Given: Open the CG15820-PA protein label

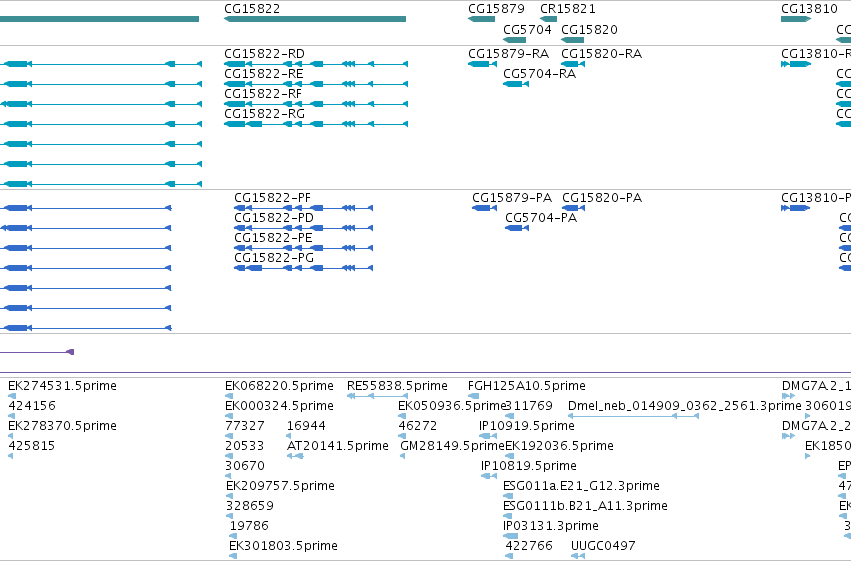Looking at the screenshot, I should (602, 197).
